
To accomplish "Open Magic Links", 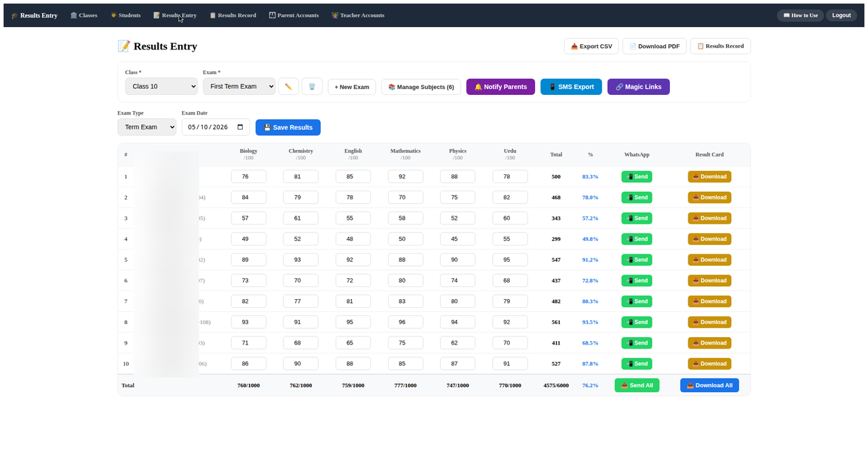I will 639,87.
